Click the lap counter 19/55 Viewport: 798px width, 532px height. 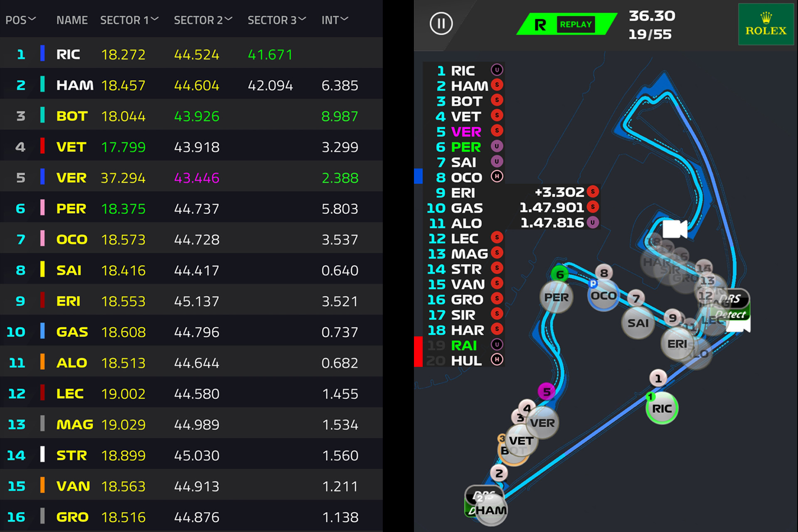tap(650, 34)
